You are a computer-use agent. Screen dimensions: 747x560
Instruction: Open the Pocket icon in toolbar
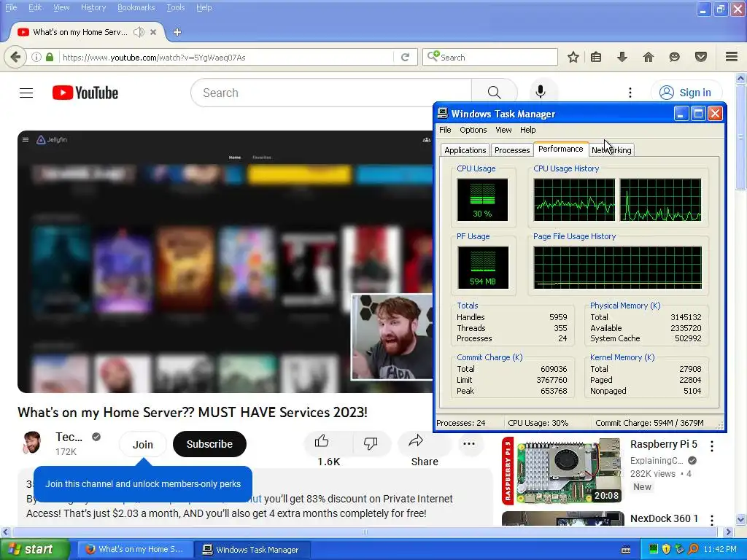coord(701,57)
